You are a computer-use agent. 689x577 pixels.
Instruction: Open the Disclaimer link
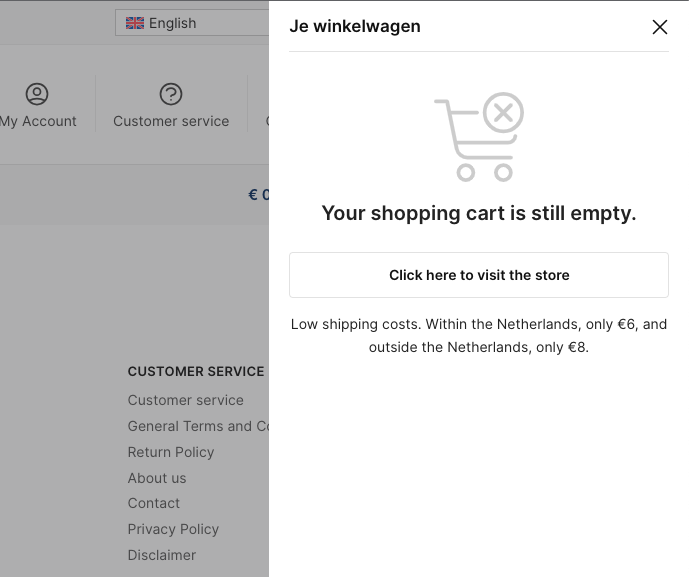(162, 555)
